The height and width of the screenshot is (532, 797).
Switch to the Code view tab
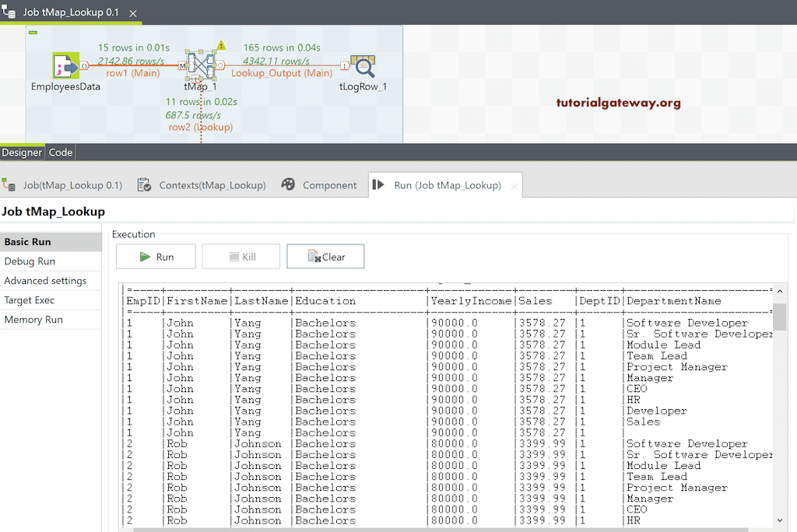click(x=61, y=152)
